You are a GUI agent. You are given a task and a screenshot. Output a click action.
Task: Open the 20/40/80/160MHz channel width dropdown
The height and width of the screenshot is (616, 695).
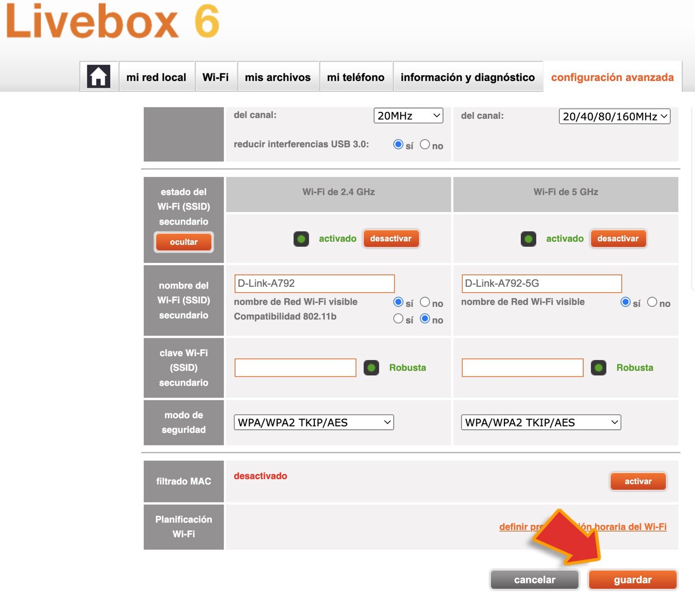(x=615, y=116)
